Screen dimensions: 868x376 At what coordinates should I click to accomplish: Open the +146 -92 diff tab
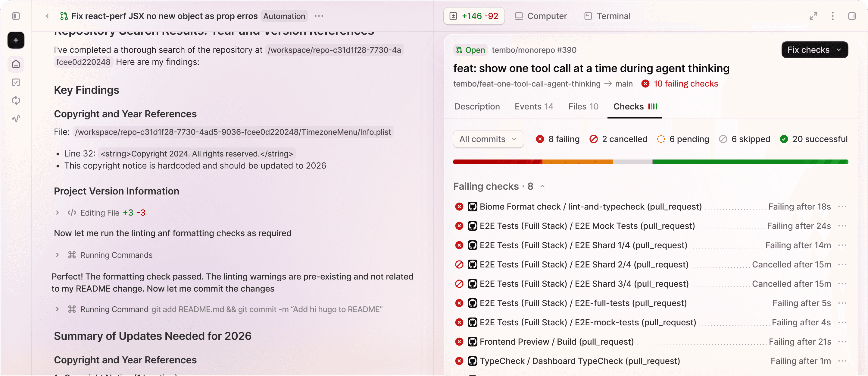(x=474, y=16)
